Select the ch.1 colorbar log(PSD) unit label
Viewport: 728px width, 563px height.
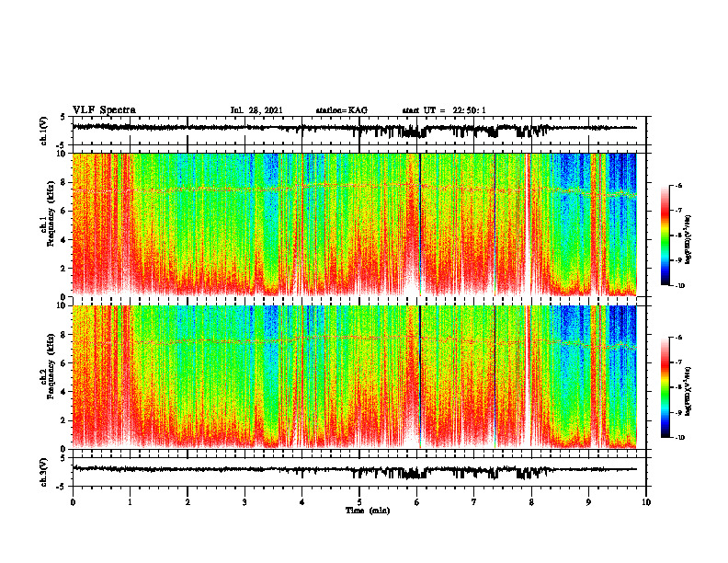(x=688, y=239)
